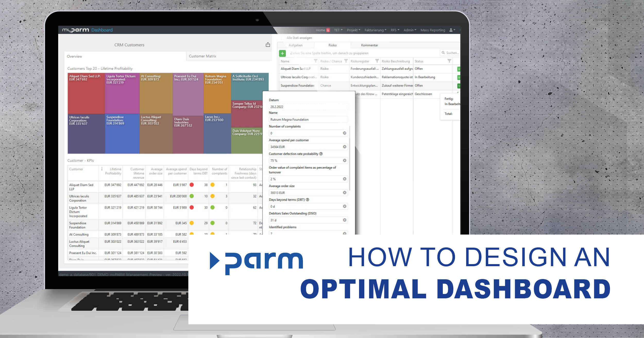This screenshot has width=644, height=338.
Task: Clear the Debitors Sales Outstanding (DSO) value
Action: pos(344,220)
